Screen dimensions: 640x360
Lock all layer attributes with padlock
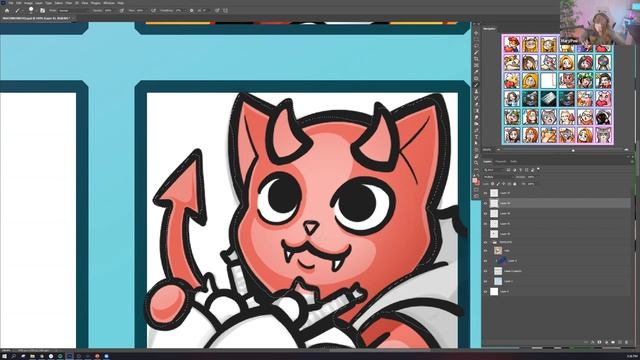click(x=515, y=184)
